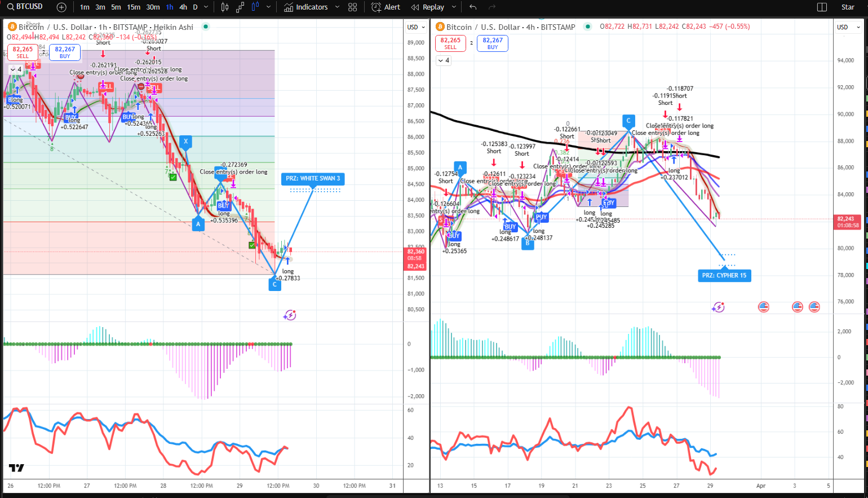Select the 30m timeframe
This screenshot has width=868, height=498.
[x=153, y=7]
